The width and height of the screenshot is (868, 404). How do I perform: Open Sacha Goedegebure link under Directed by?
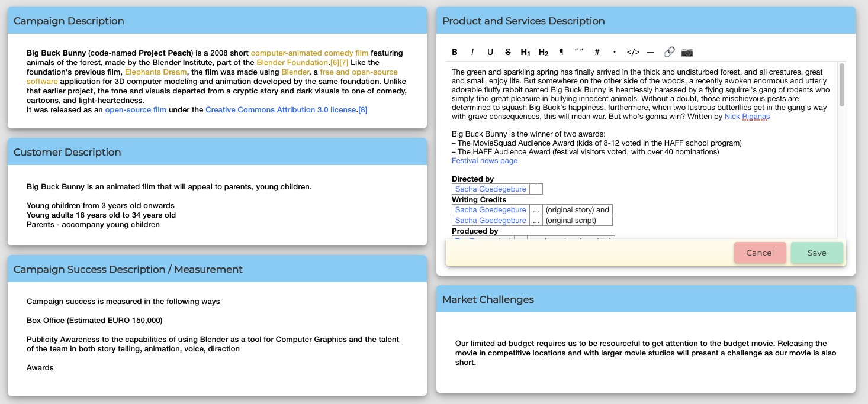[x=490, y=189]
